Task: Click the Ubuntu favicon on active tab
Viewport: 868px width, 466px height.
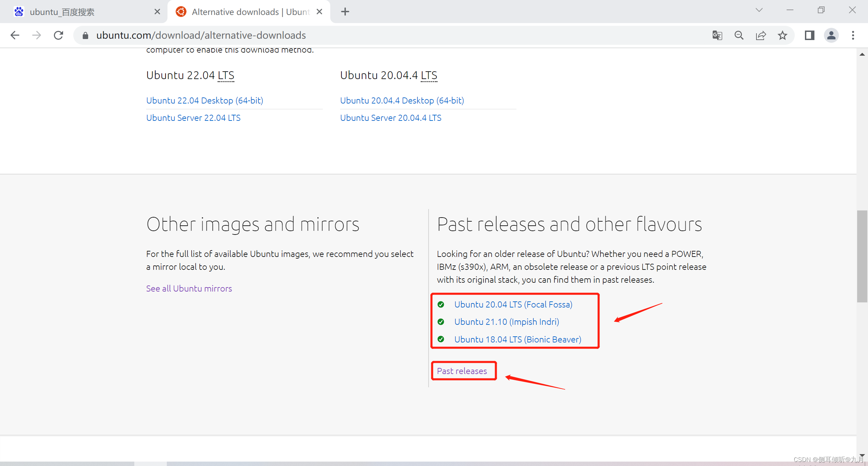Action: point(181,12)
